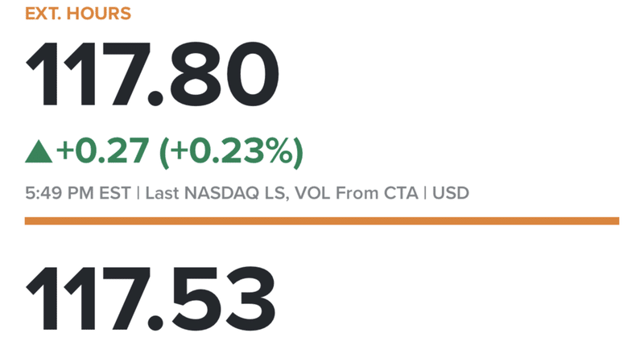Click the (+0.23%) percent change
This screenshot has height=337, width=644.
pos(229,150)
